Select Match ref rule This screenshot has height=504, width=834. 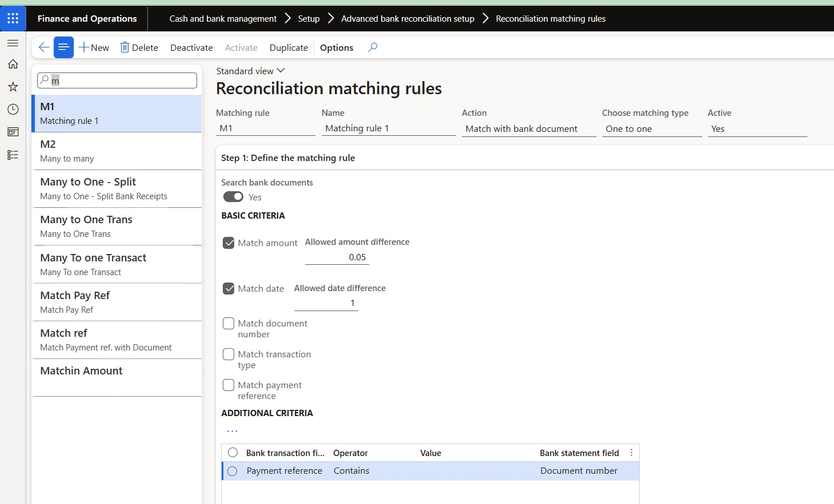coord(117,340)
